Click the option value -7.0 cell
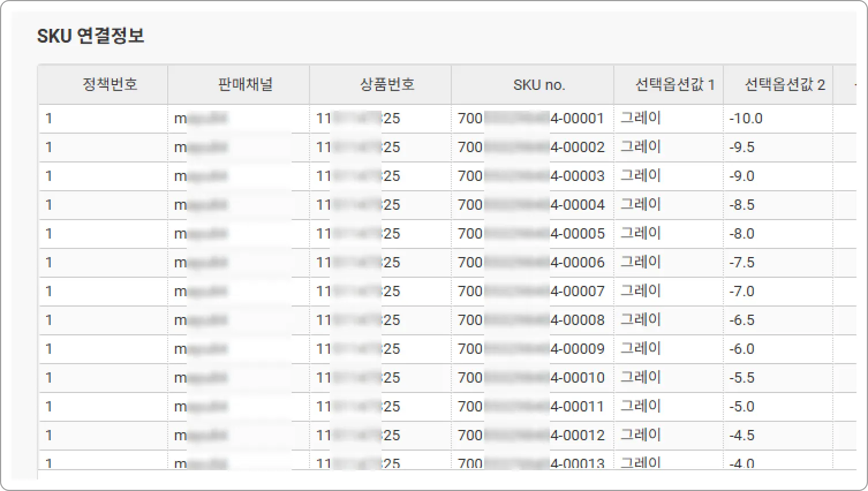The image size is (868, 491). point(778,292)
